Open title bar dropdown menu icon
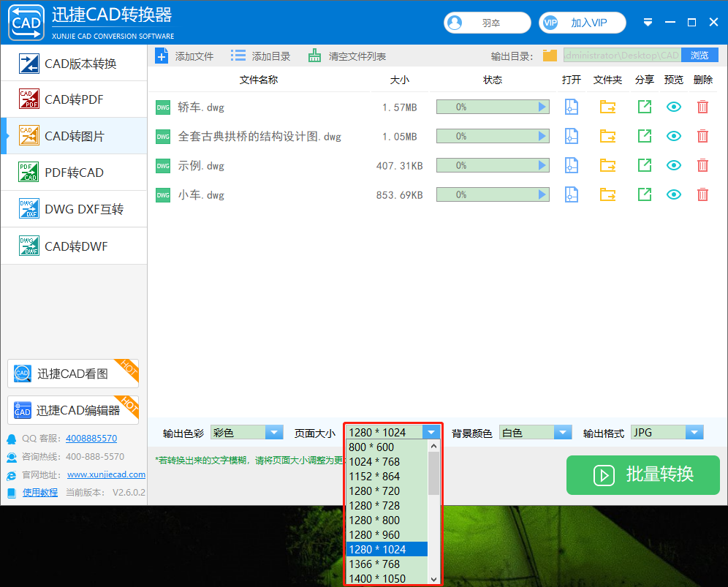 tap(648, 22)
